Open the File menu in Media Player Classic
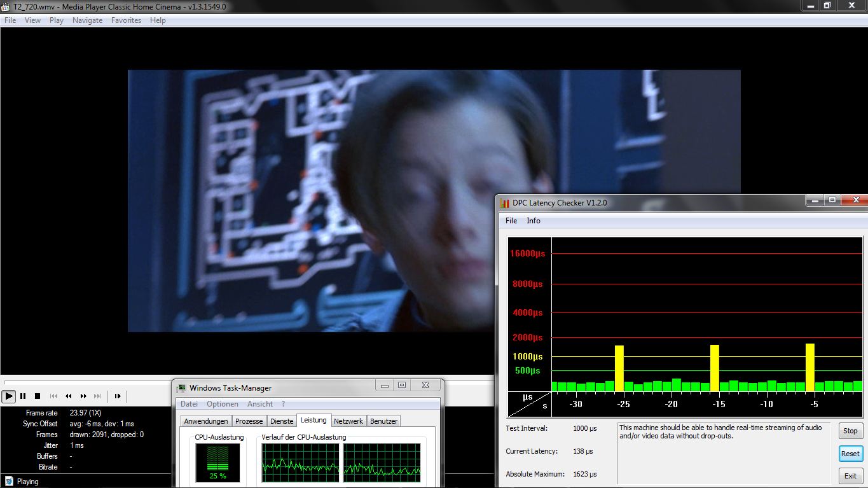Screen dimensions: 868x488 pyautogui.click(x=10, y=20)
